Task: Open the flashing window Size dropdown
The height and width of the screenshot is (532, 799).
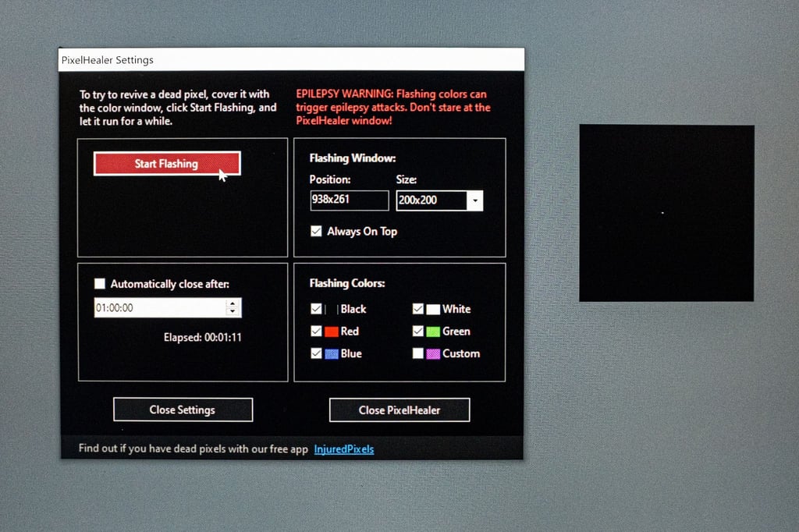Action: point(475,200)
